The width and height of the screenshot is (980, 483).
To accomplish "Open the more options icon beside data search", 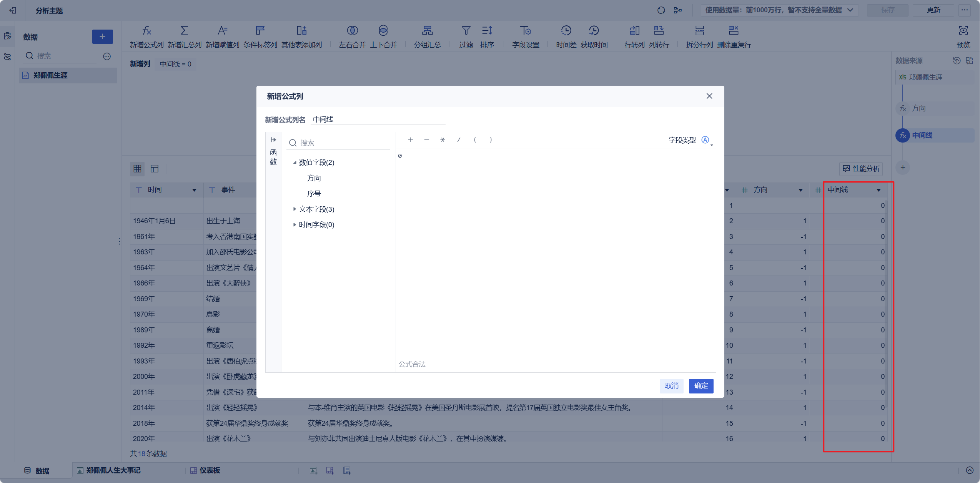I will [x=107, y=56].
